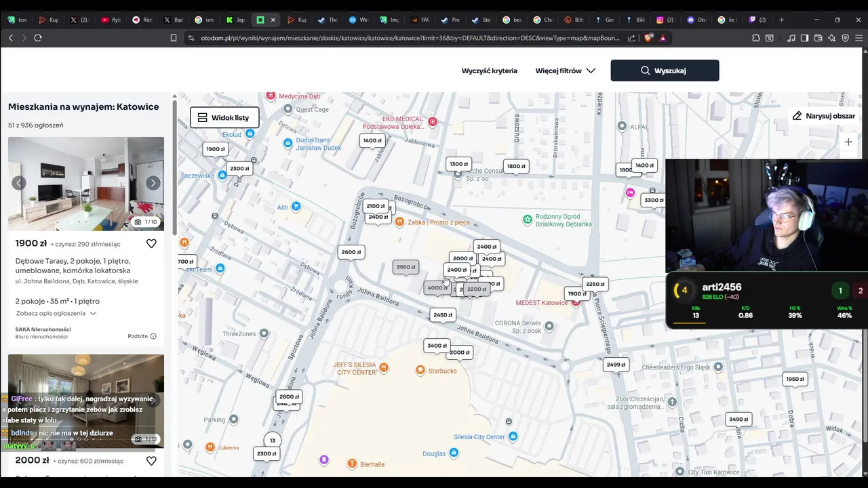Show next photo of first listing
Screen dimensions: 868x488
(x=153, y=183)
